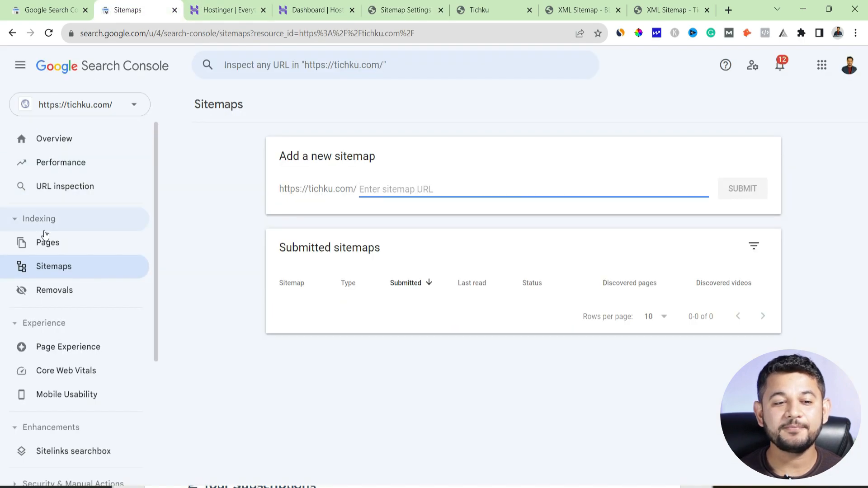Click the Removals navigation icon
This screenshot has width=868, height=488.
21,290
